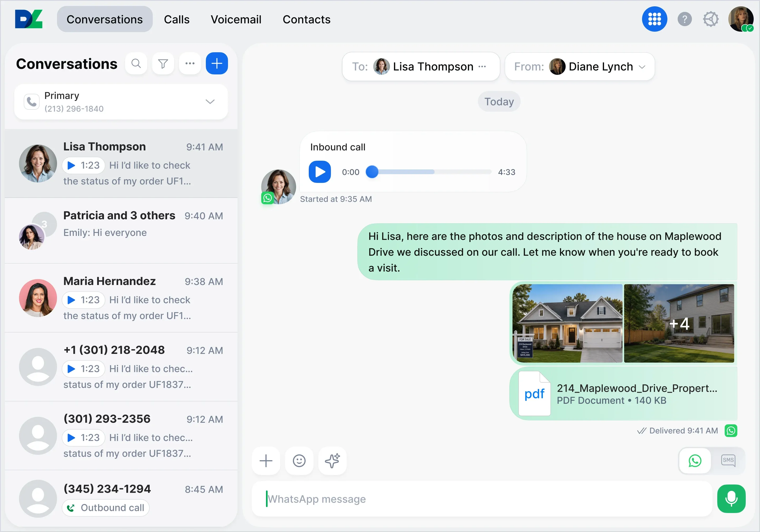Click the DL logo
760x532 pixels.
pyautogui.click(x=29, y=19)
